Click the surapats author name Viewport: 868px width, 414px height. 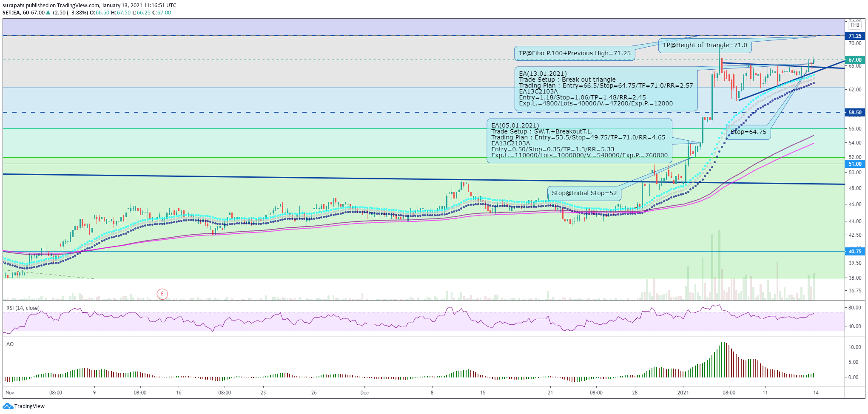(14, 6)
